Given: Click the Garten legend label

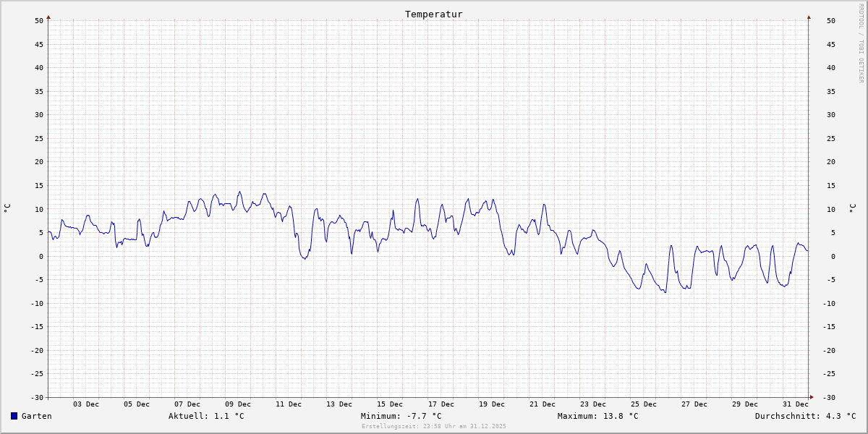Looking at the screenshot, I should [x=36, y=416].
